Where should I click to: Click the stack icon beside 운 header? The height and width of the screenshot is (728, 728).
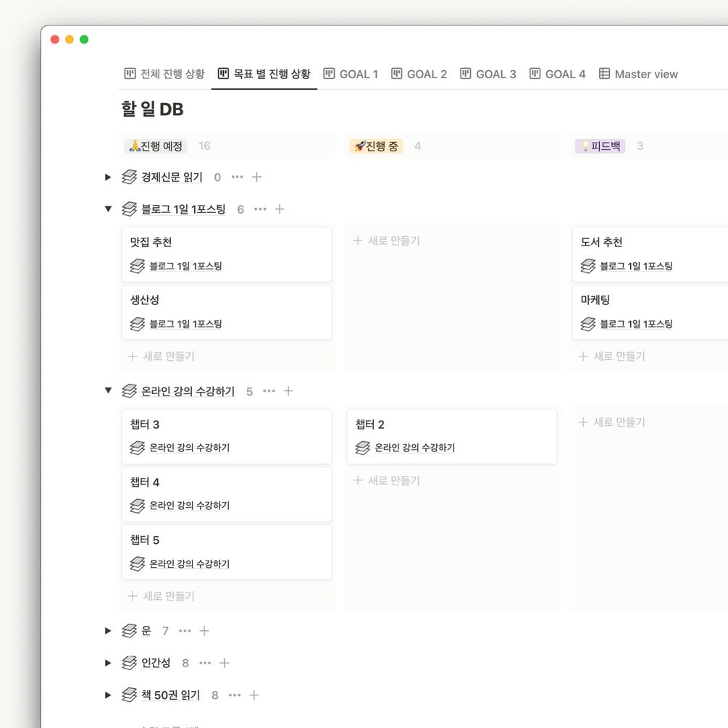[x=130, y=630]
